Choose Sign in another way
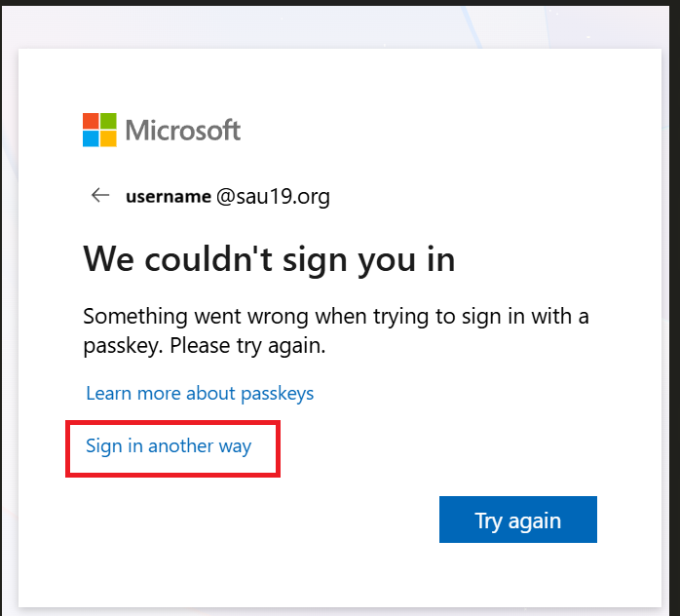This screenshot has height=616, width=680. tap(169, 446)
